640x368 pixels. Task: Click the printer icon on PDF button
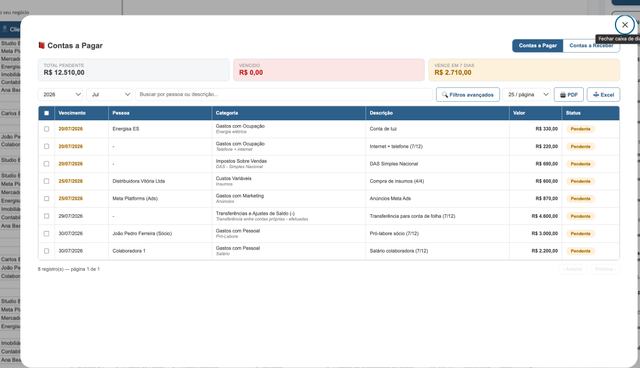[x=562, y=95]
